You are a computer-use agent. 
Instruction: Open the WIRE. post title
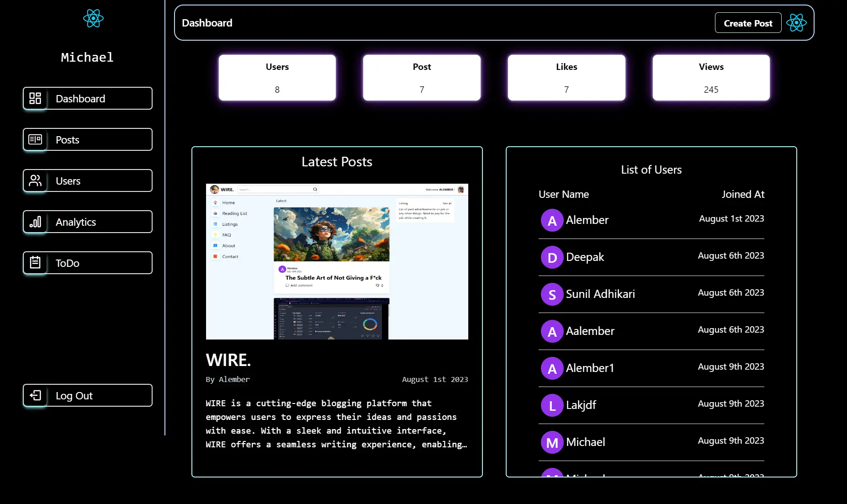(x=228, y=360)
